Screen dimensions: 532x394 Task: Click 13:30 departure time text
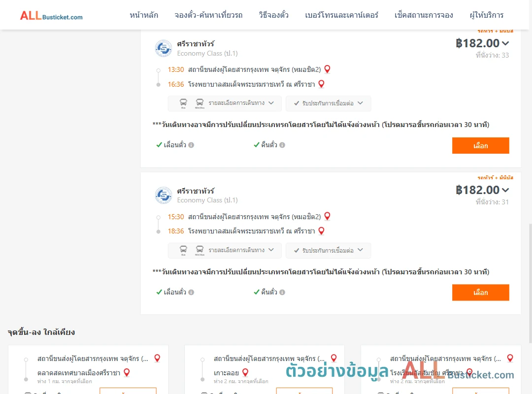pos(176,69)
